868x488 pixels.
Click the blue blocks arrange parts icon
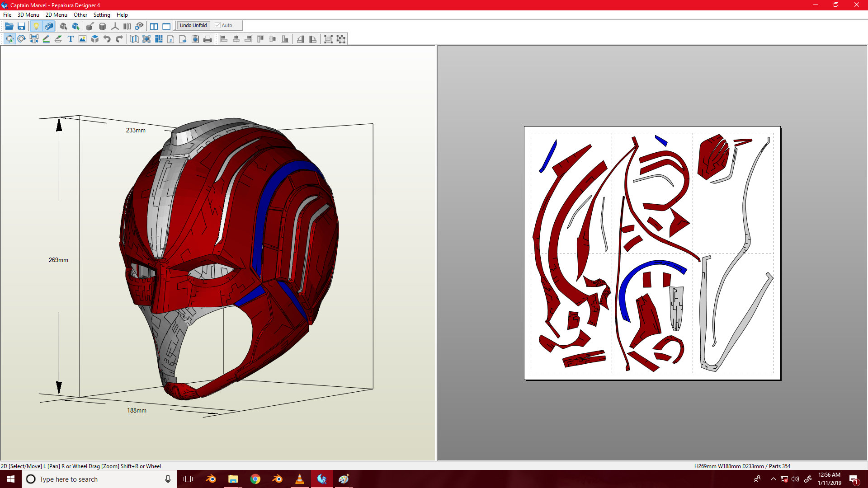159,39
